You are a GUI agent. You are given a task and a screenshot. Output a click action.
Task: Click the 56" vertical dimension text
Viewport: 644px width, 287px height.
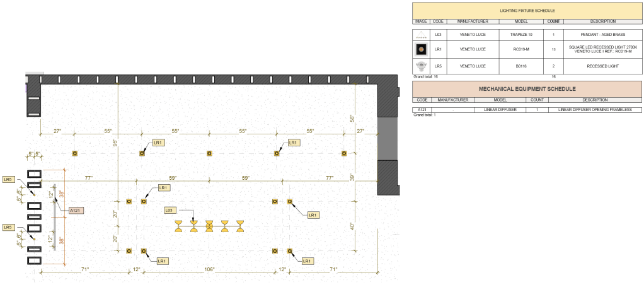353,119
